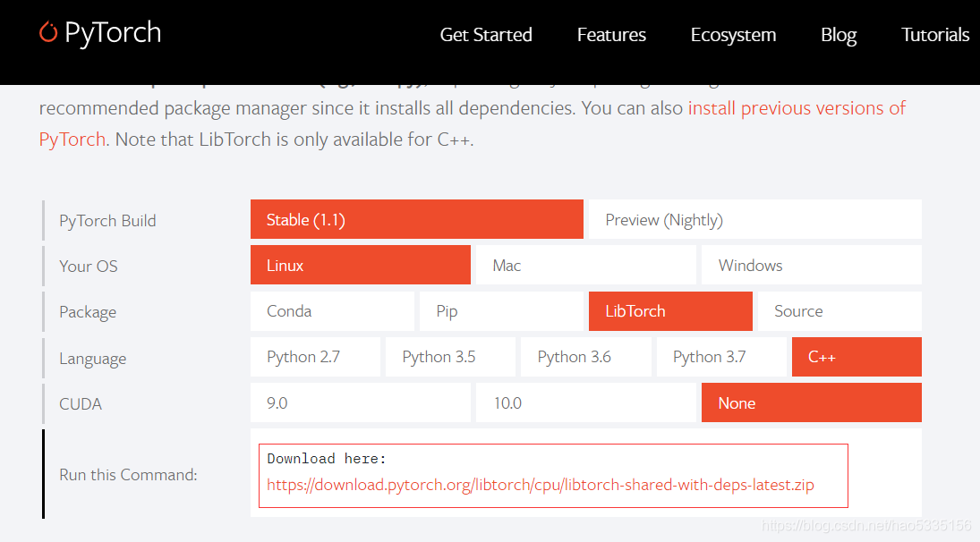Viewport: 980px width, 542px height.
Task: Select CUDA 10.0 option
Action: click(585, 402)
